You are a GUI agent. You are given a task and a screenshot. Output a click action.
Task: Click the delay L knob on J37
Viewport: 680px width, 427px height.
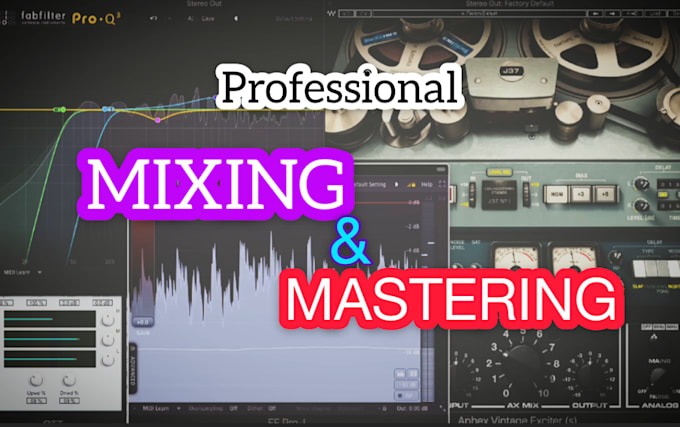pos(641,184)
